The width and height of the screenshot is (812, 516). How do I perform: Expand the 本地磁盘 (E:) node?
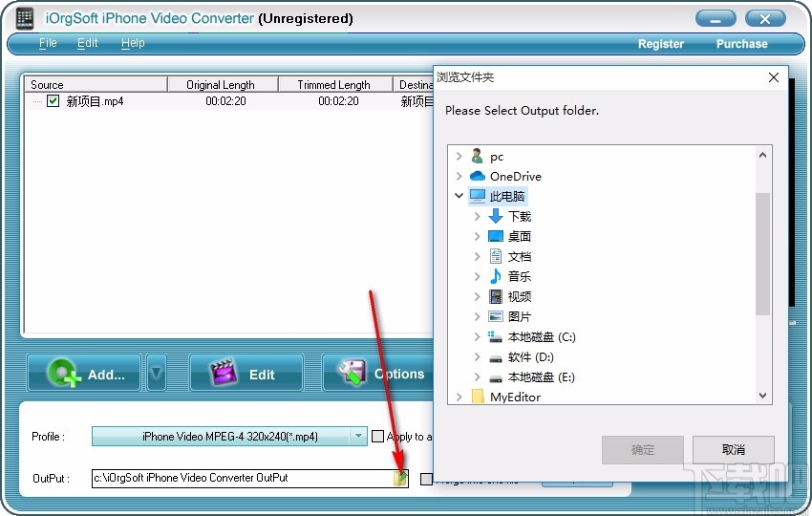click(x=477, y=377)
